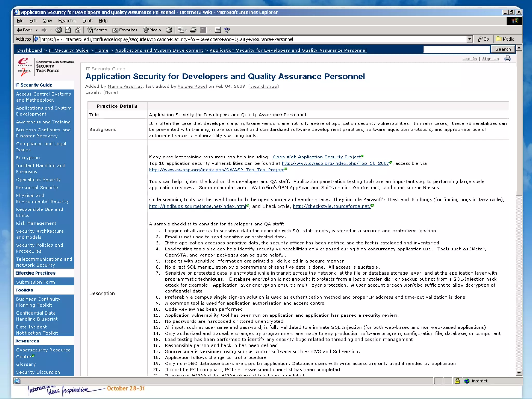The image size is (532, 399).
Task: Click the spell check abc icon
Action: coord(227,30)
